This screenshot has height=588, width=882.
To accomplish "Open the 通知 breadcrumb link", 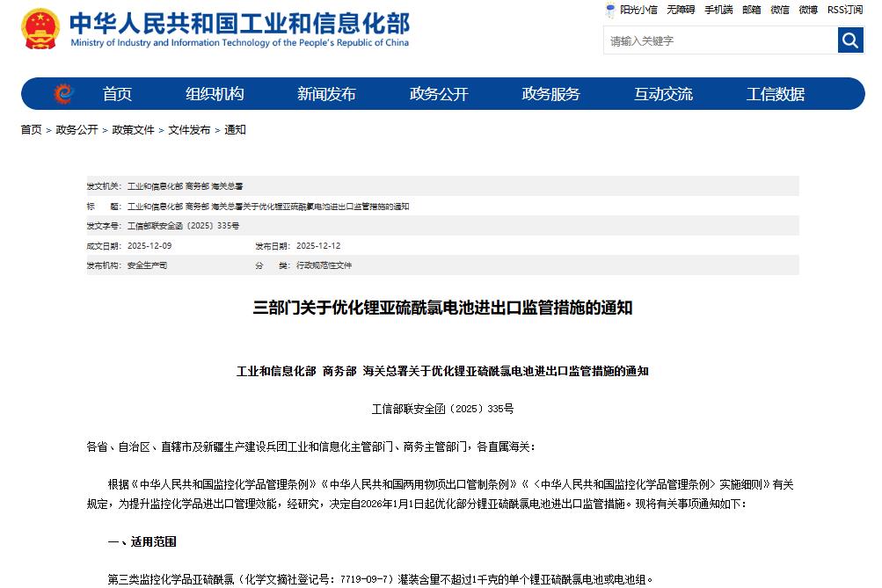I will [234, 129].
